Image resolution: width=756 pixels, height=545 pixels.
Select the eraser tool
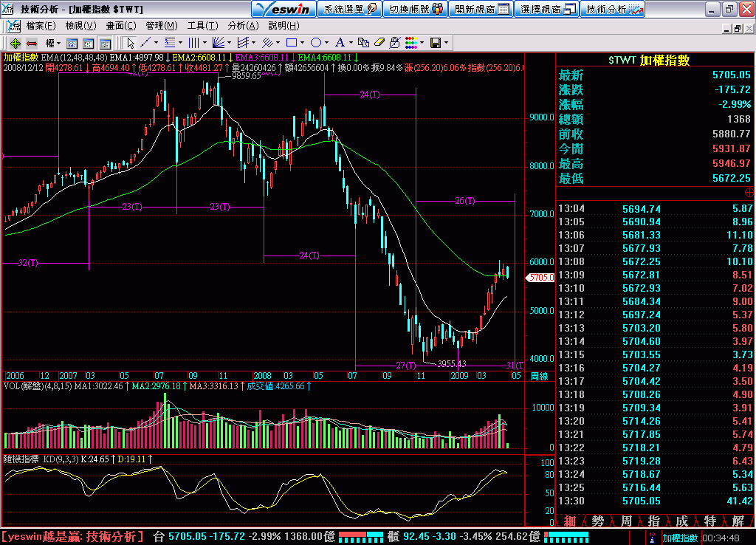click(x=379, y=43)
